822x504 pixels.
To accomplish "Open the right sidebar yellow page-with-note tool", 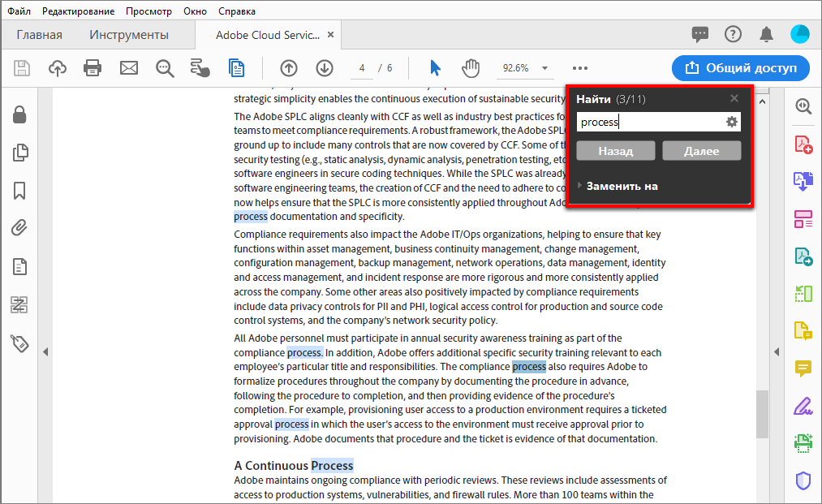I will pyautogui.click(x=803, y=331).
